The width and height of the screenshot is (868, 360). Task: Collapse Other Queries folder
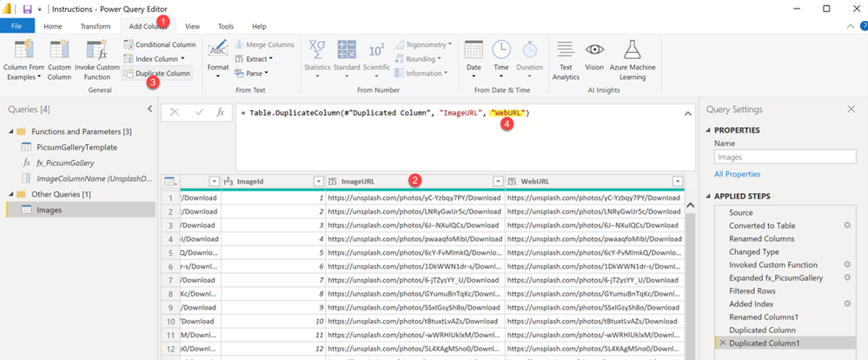click(x=12, y=195)
